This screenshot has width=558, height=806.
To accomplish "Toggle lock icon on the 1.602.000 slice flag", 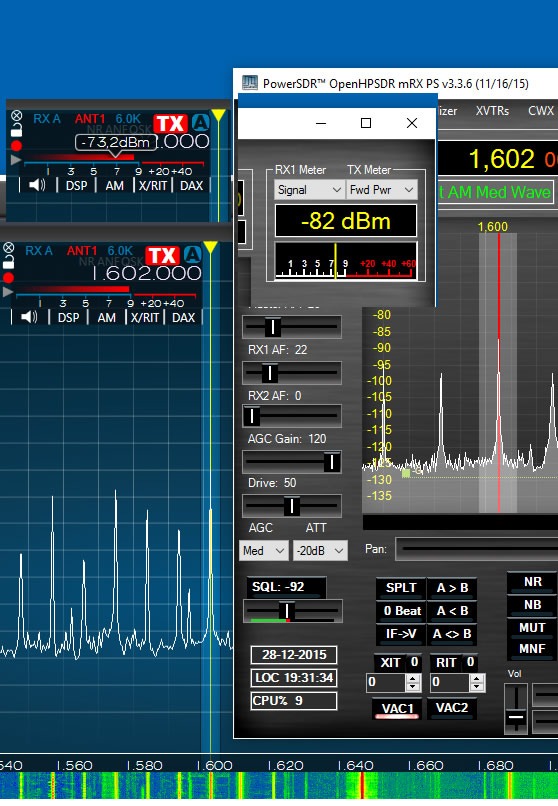I will pyautogui.click(x=8, y=262).
